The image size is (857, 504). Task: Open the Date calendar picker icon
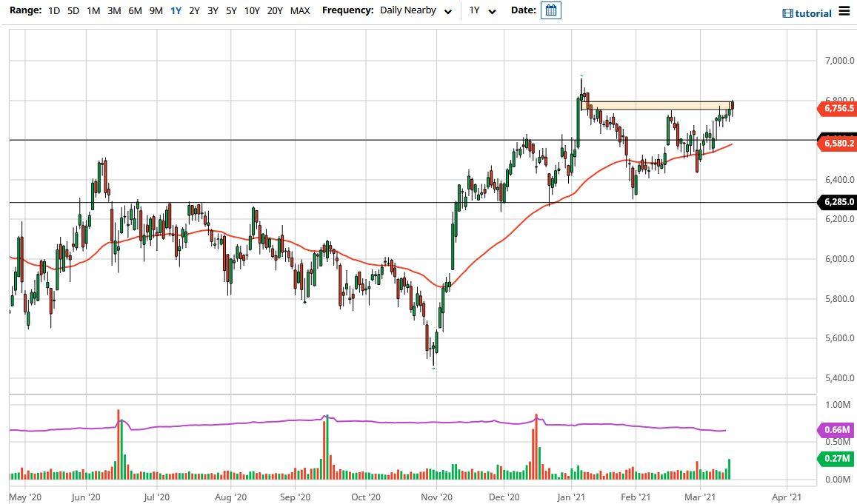pos(550,10)
